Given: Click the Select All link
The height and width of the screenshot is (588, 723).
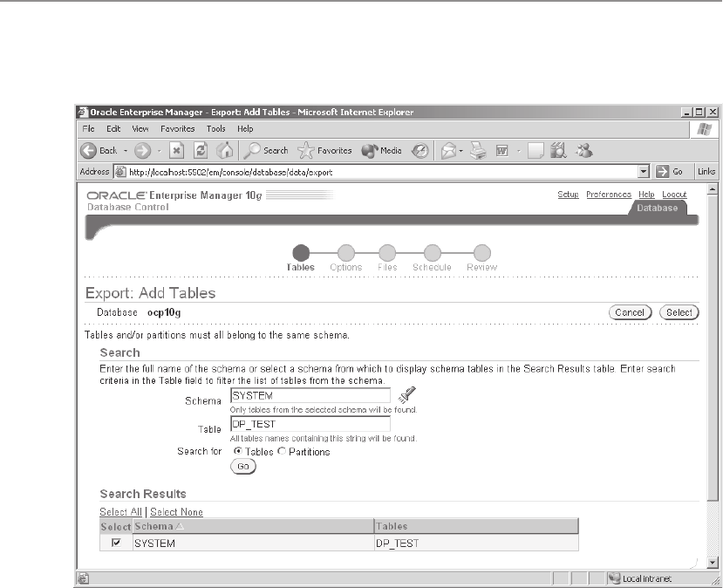Looking at the screenshot, I should 121,512.
